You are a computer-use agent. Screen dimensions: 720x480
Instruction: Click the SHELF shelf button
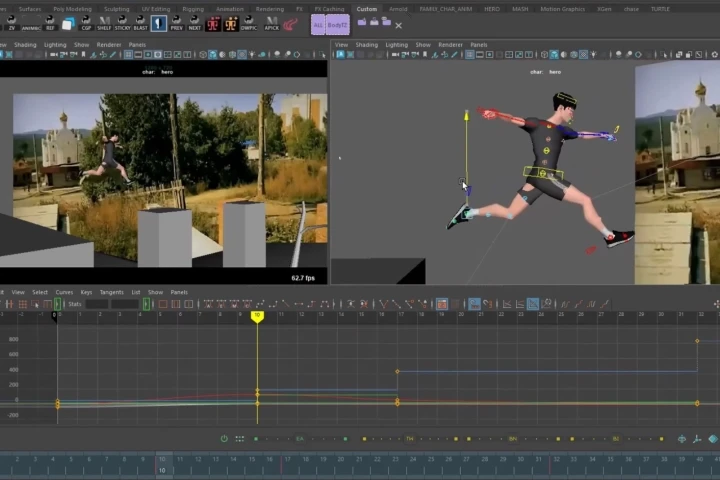104,23
